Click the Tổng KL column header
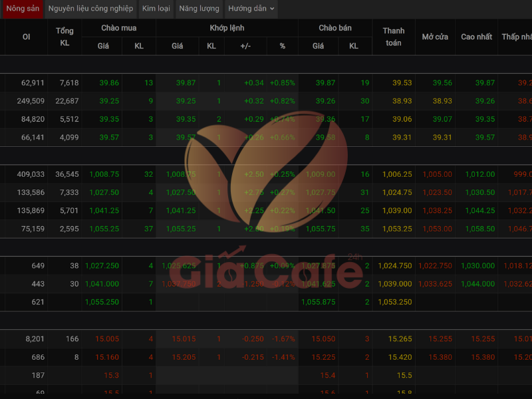532x399 pixels. pyautogui.click(x=65, y=37)
